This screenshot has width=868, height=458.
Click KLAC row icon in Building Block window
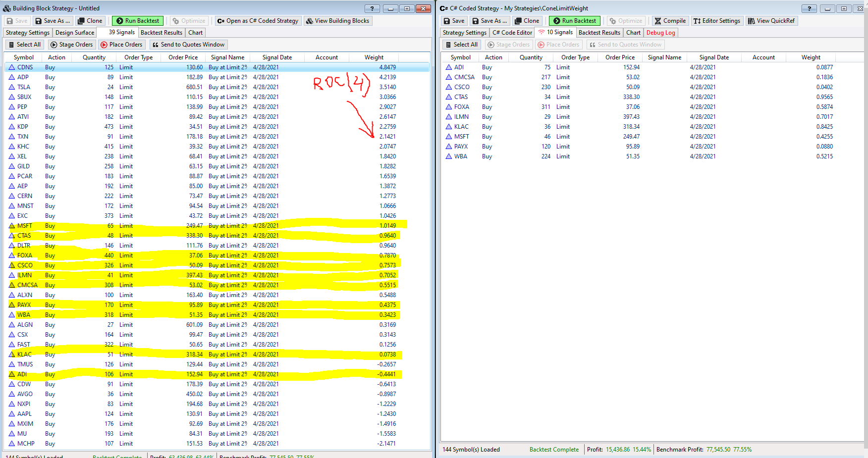point(12,355)
